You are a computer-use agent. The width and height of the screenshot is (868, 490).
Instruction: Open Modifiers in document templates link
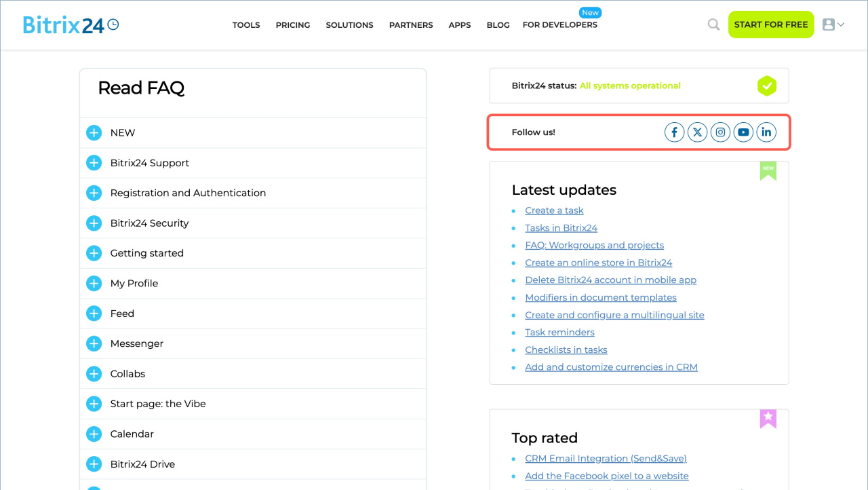click(601, 297)
